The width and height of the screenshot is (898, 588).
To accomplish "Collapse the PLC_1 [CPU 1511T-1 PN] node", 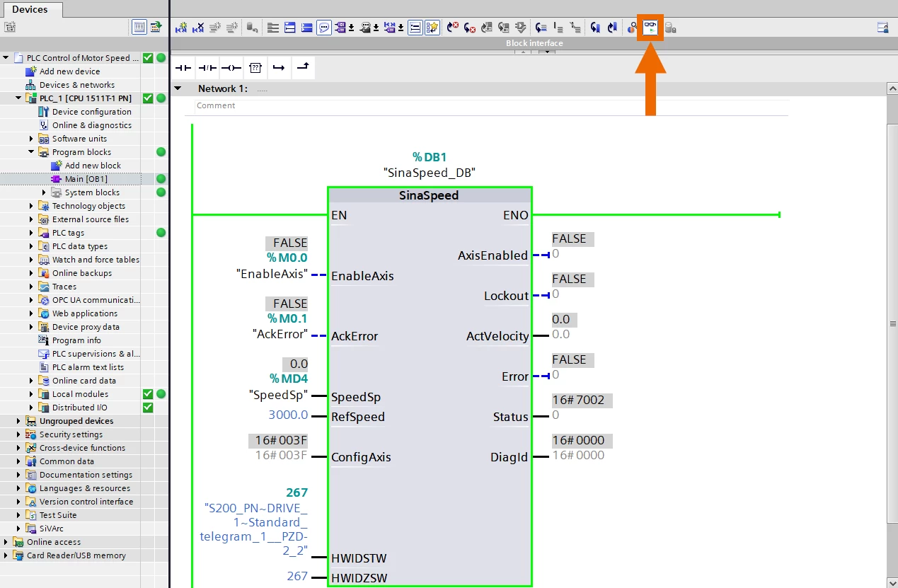I will pos(18,98).
